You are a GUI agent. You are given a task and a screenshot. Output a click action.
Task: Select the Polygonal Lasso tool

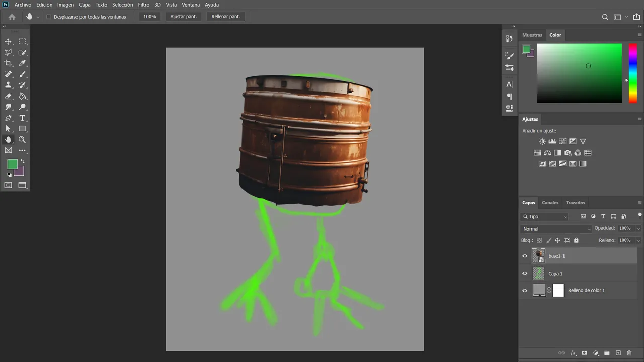pos(8,52)
